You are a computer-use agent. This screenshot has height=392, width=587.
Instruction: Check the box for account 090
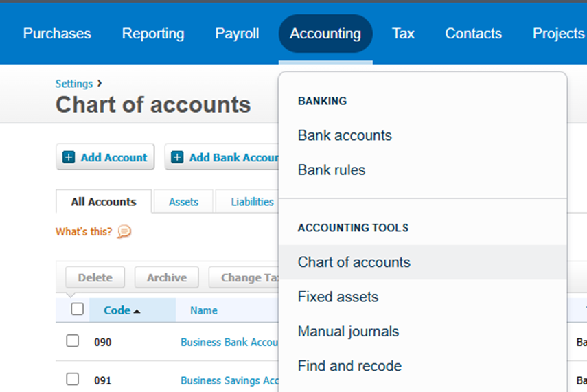[73, 341]
